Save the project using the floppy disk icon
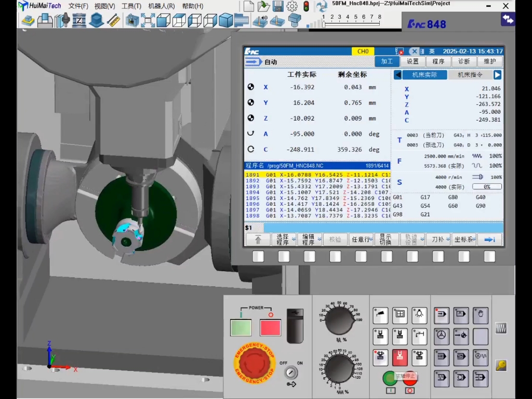 [278, 6]
